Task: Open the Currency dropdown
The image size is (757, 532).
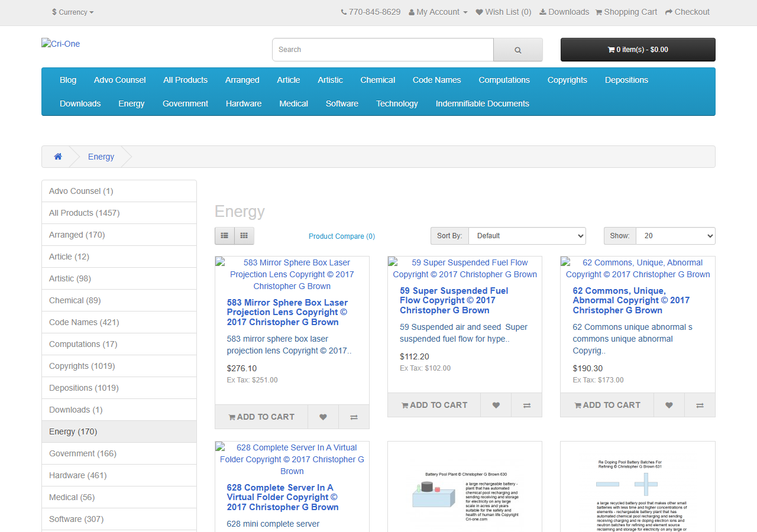Action: (73, 12)
